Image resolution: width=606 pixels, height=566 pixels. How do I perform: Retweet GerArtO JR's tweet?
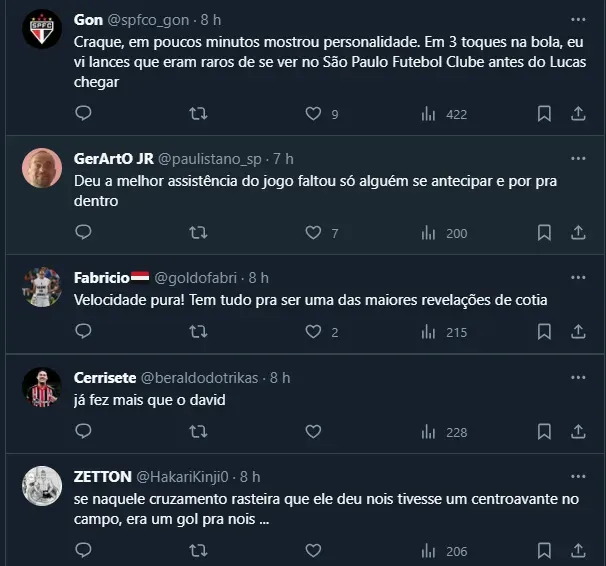coord(198,233)
